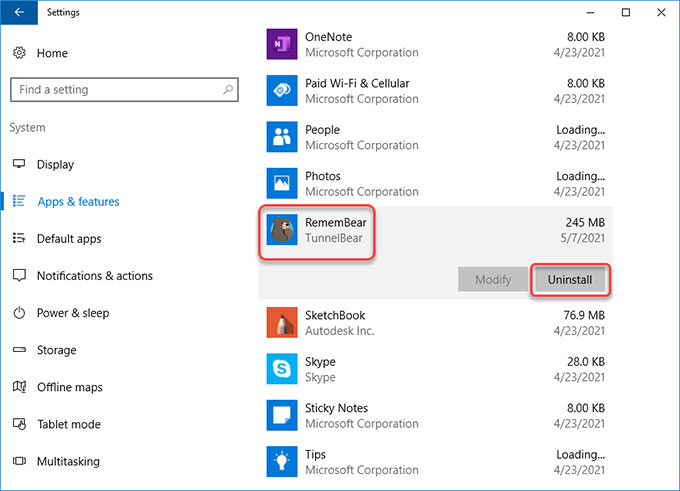This screenshot has height=491, width=680.
Task: Open Offline maps settings
Action: click(x=69, y=387)
